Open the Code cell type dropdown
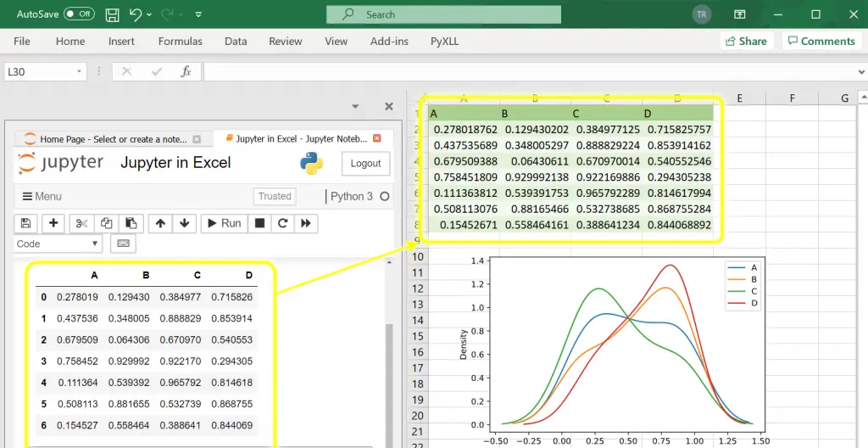Viewport: 868px width, 448px height. click(58, 244)
